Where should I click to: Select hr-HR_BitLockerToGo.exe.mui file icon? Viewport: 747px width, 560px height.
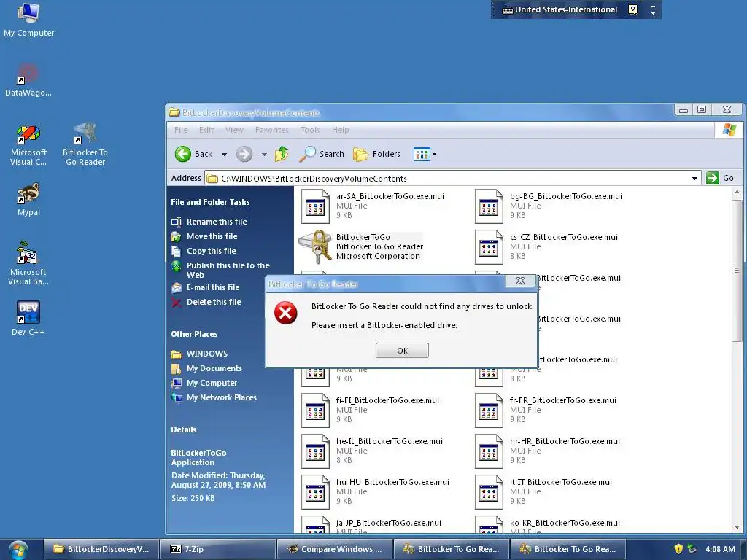click(489, 451)
